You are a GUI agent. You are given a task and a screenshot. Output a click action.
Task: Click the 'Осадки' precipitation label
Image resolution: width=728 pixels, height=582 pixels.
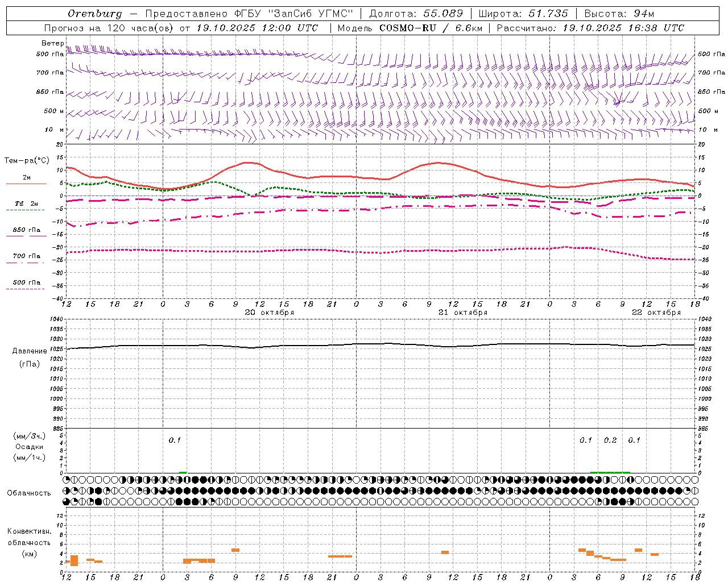tap(30, 447)
